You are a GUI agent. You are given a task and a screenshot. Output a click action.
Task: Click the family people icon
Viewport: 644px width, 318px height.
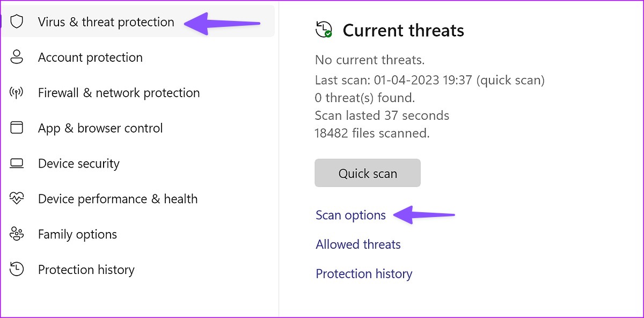point(17,234)
